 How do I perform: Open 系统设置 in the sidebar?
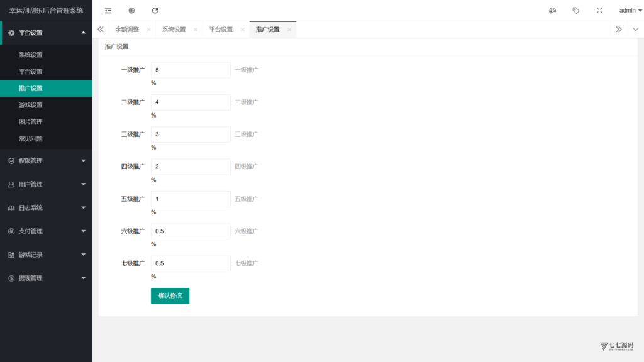pyautogui.click(x=46, y=55)
